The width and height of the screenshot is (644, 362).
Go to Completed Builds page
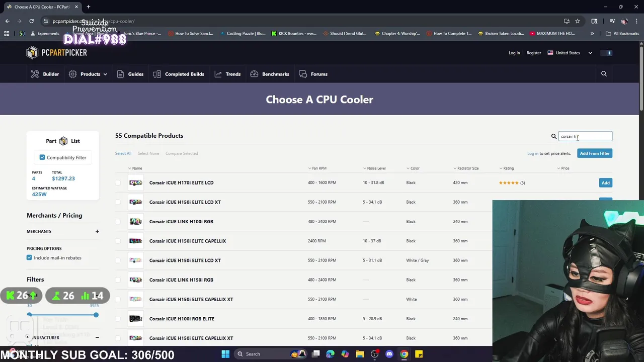pos(185,74)
